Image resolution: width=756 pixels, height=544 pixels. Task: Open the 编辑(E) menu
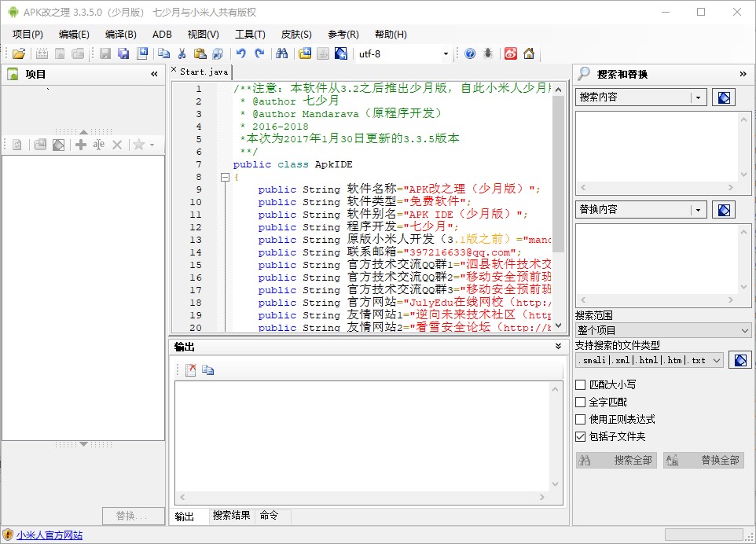pyautogui.click(x=74, y=35)
